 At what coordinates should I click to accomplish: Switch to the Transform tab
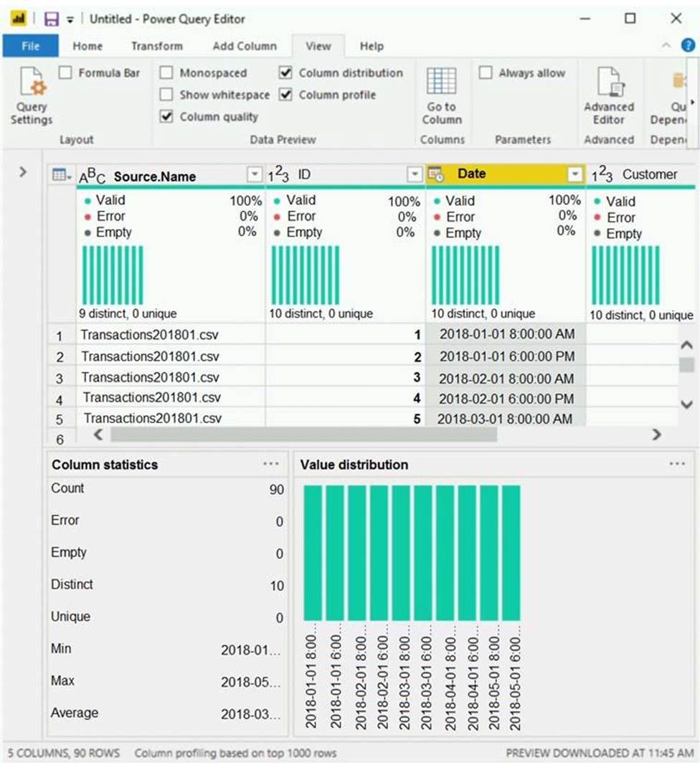click(156, 46)
